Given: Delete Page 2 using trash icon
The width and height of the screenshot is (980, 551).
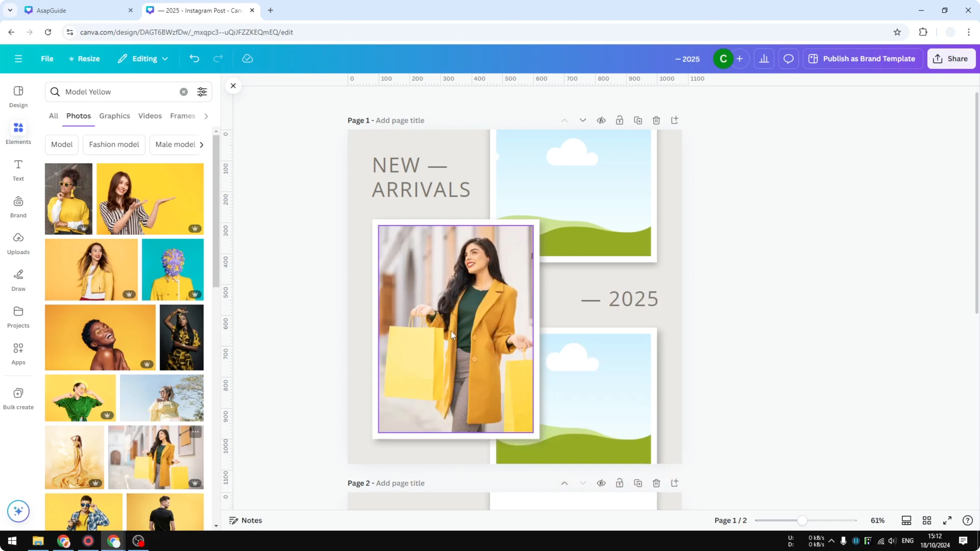Looking at the screenshot, I should [x=656, y=483].
